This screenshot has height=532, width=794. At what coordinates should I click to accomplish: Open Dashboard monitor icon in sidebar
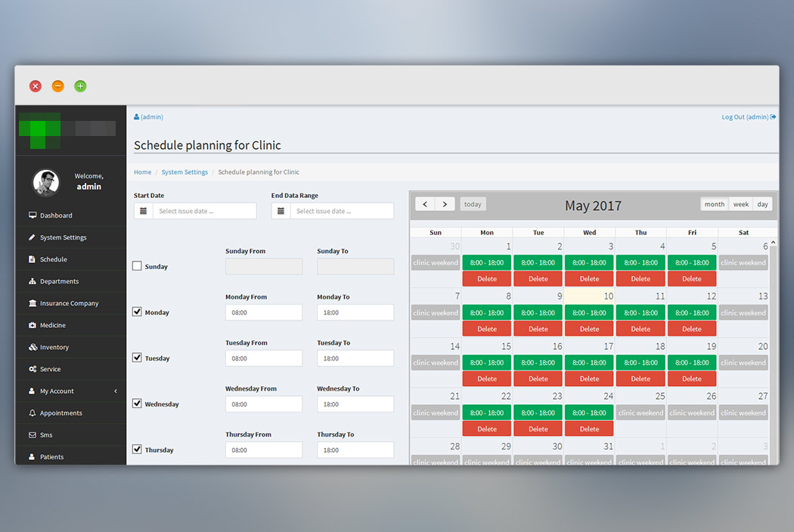(33, 215)
